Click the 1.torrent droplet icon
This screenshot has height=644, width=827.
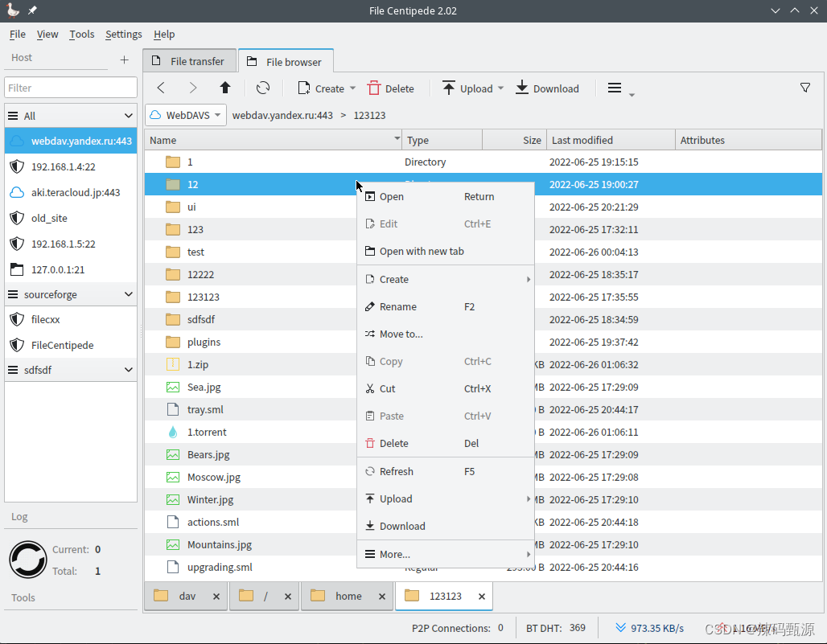[172, 432]
